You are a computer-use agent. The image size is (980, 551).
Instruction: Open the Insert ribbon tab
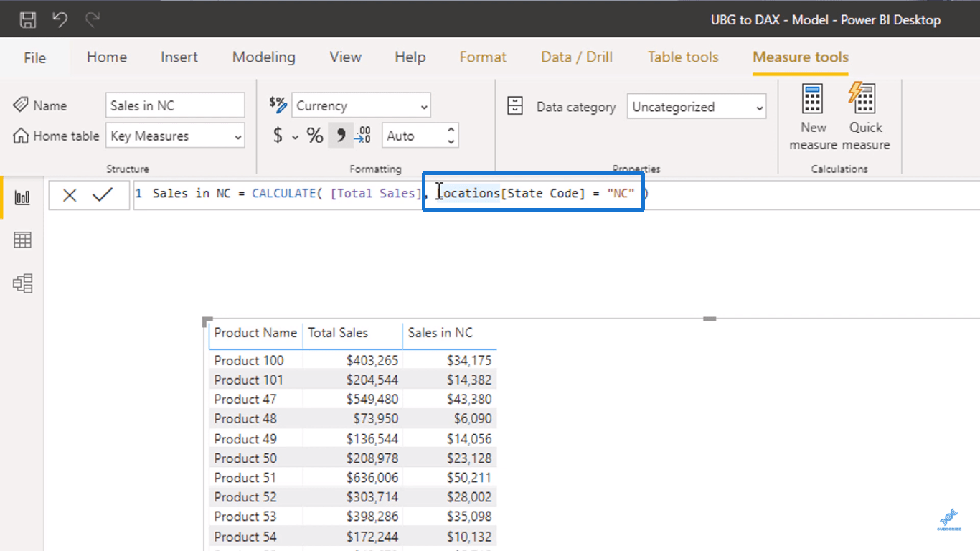click(179, 57)
